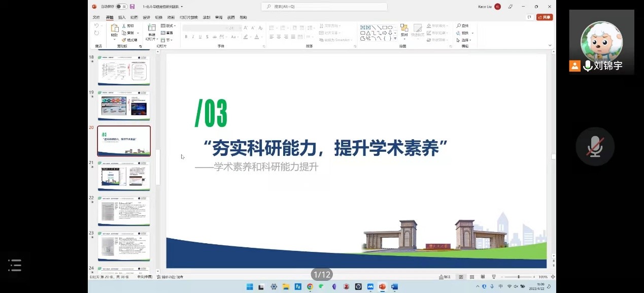Open the comments pane icon
The height and width of the screenshot is (293, 644).
[x=529, y=17]
